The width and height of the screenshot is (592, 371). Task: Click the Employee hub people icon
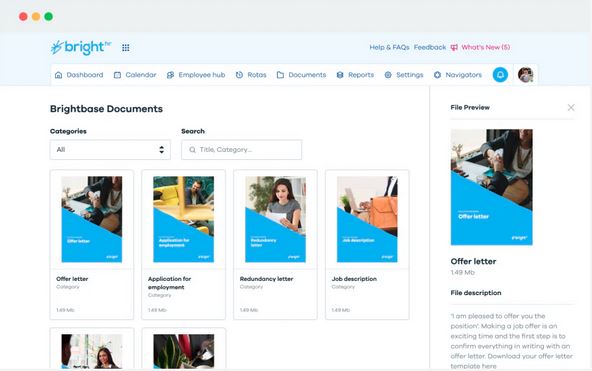(170, 75)
